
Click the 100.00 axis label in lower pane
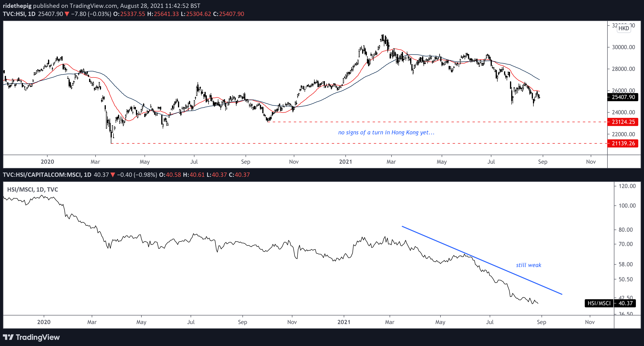[627, 206]
